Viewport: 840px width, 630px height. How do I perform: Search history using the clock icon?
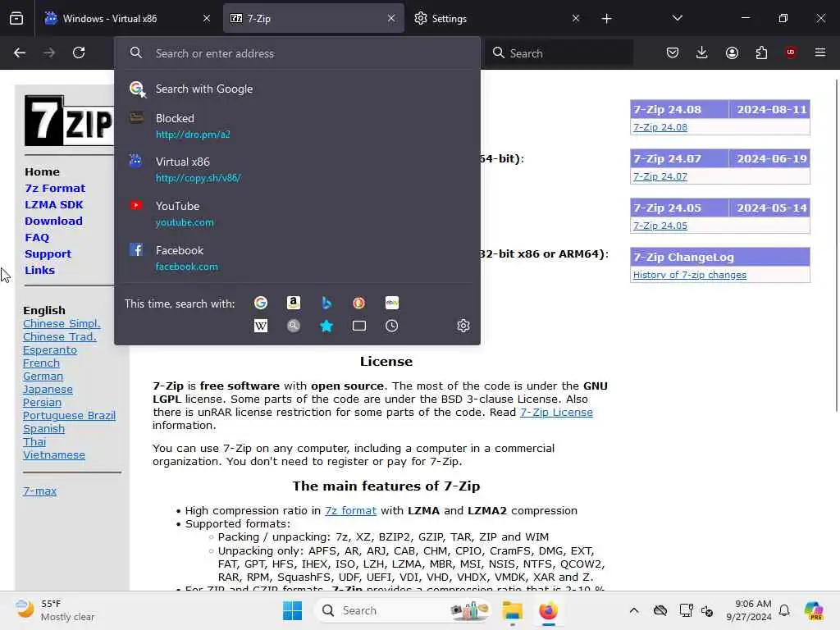[391, 326]
